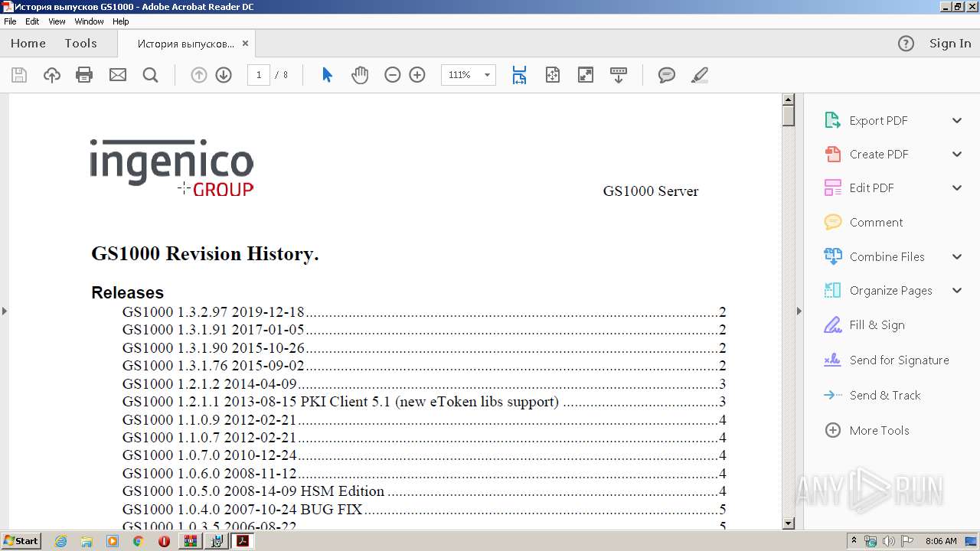980x551 pixels.
Task: Switch to the Tools tab
Action: pyautogui.click(x=80, y=44)
